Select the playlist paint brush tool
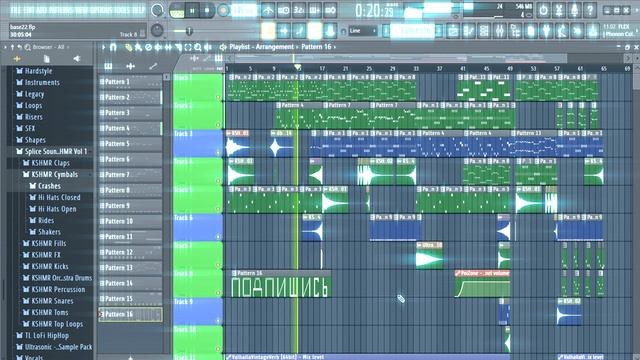640x360 pixels. (138, 48)
